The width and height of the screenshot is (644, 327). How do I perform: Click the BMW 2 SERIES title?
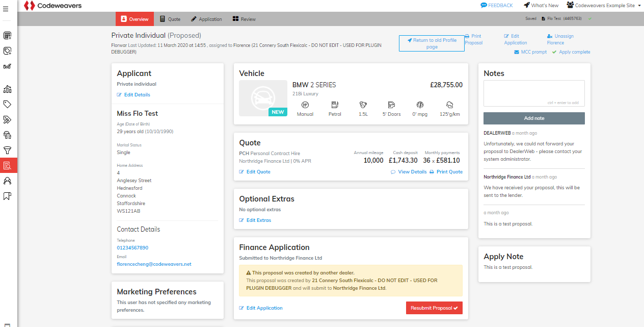(314, 85)
